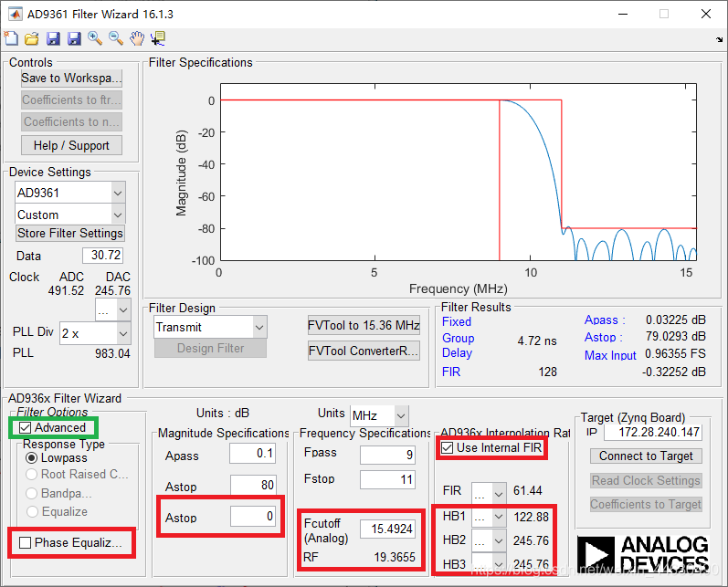This screenshot has height=587, width=728.
Task: Click the Apass 0.1 input field
Action: pyautogui.click(x=253, y=453)
